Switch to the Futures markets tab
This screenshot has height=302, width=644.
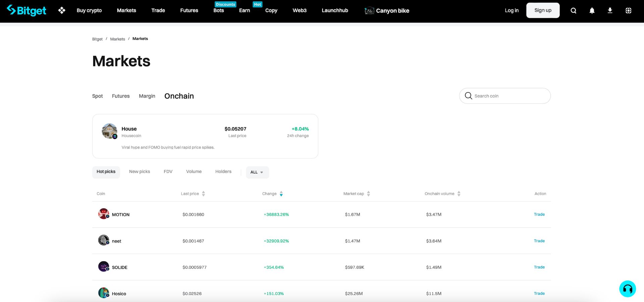tap(121, 96)
